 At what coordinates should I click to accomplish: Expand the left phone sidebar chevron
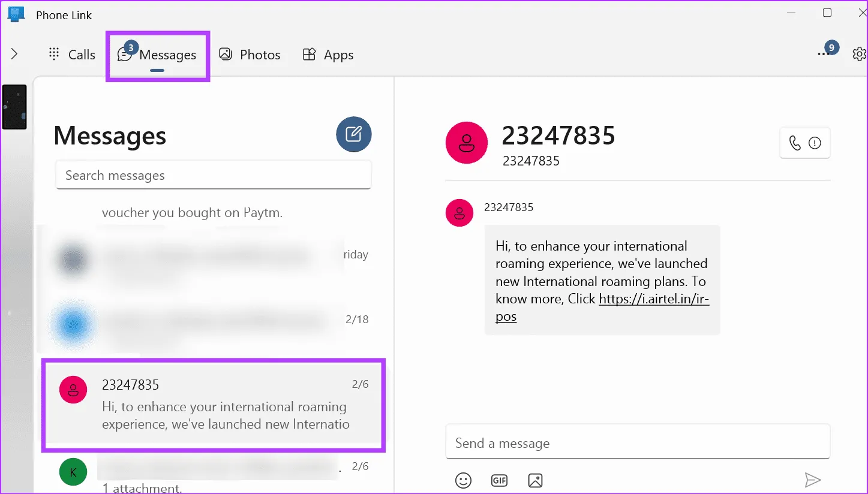tap(14, 55)
